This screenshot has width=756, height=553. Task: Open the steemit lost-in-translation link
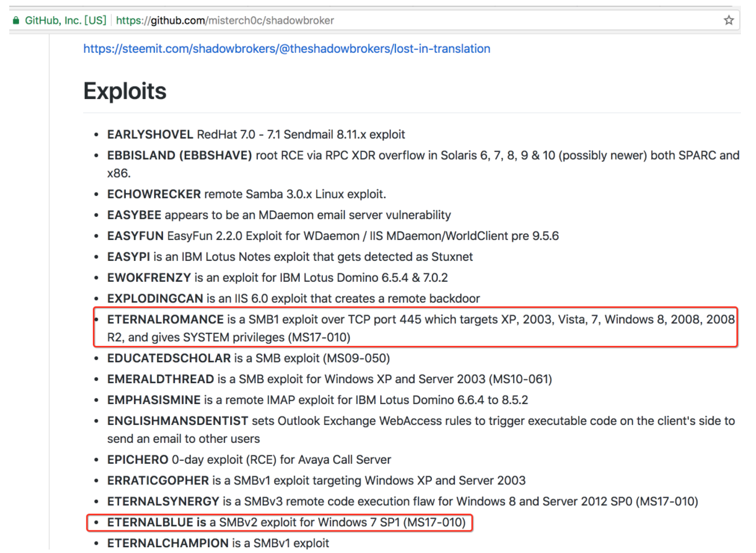pos(286,49)
